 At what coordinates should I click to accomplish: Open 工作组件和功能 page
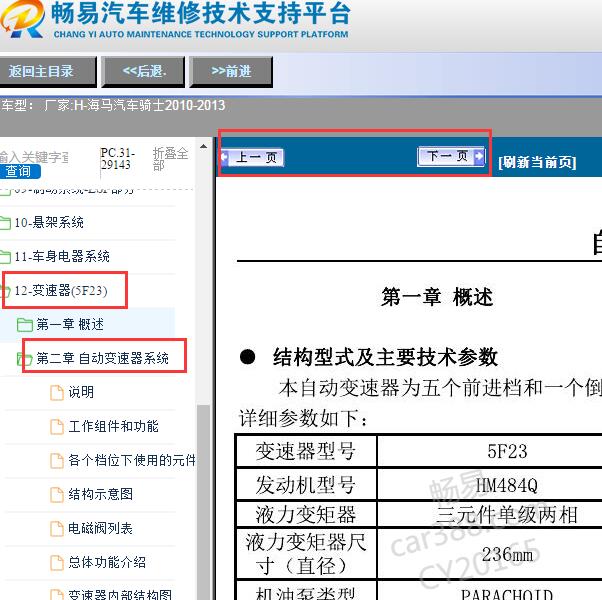click(x=113, y=426)
